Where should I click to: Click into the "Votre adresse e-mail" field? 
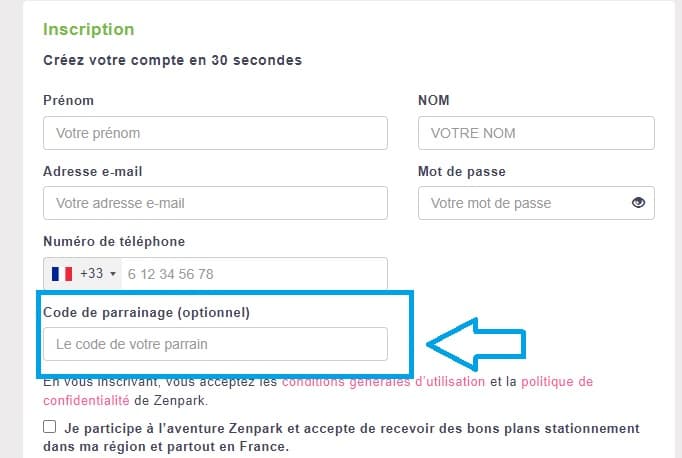click(215, 203)
